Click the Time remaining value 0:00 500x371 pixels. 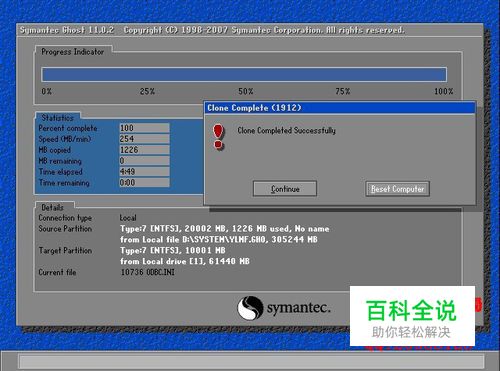(144, 182)
